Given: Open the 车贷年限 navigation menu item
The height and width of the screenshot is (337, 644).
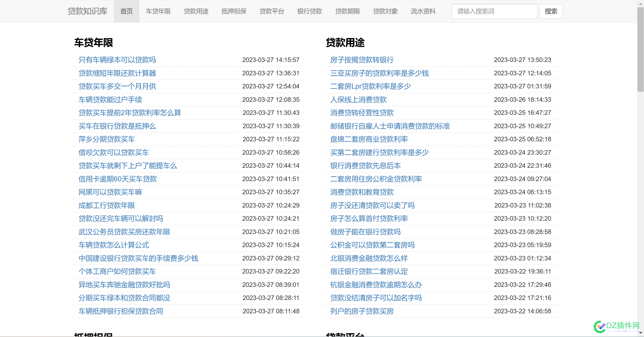Looking at the screenshot, I should click(158, 11).
